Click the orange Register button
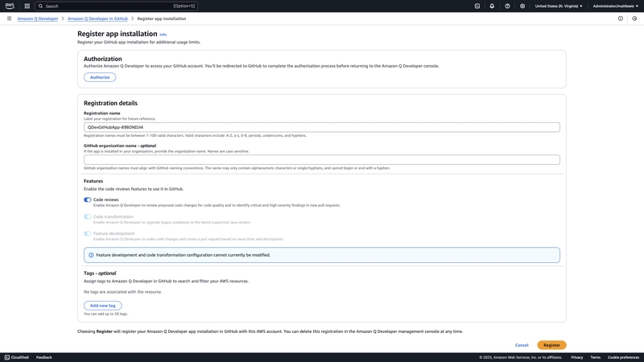644x362 pixels. click(551, 345)
